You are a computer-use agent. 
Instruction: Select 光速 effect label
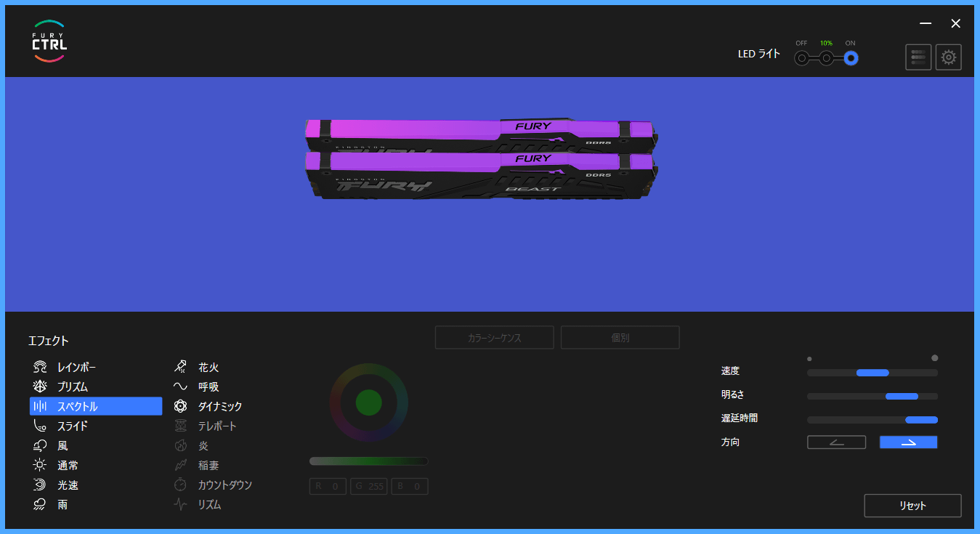point(68,485)
